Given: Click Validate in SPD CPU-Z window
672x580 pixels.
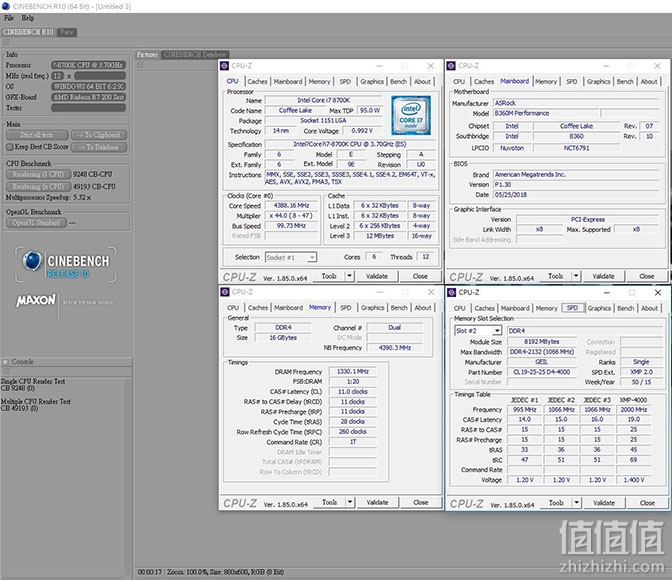Looking at the screenshot, I should [x=604, y=502].
